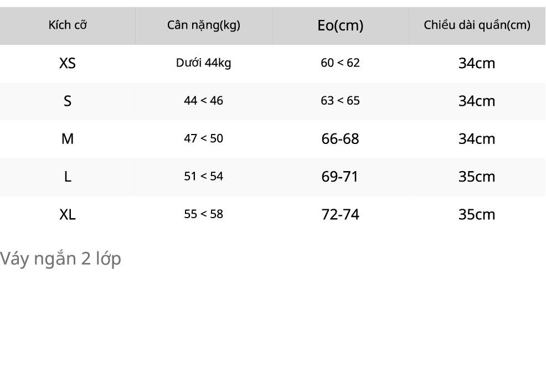Click the '51 < 54' weight cell
Image resolution: width=546 pixels, height=392 pixels.
204,176
